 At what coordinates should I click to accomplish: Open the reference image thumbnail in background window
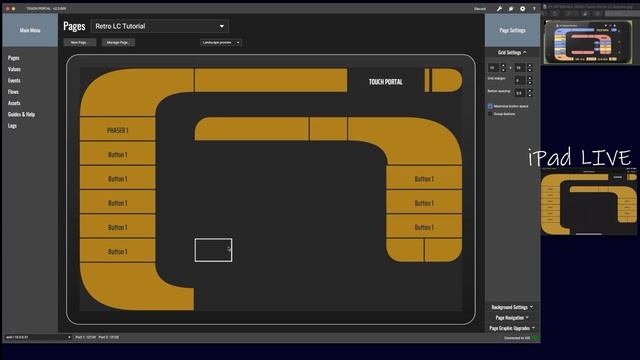(588, 42)
